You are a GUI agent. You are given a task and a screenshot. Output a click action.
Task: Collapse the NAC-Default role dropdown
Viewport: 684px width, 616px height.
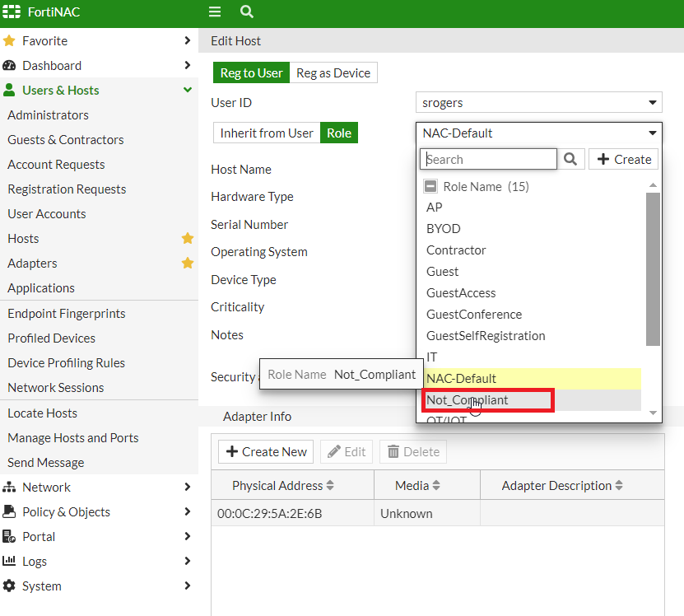coord(538,133)
